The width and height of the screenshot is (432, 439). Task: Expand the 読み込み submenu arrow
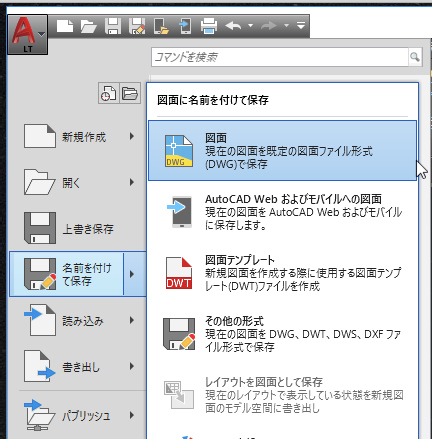pyautogui.click(x=132, y=320)
